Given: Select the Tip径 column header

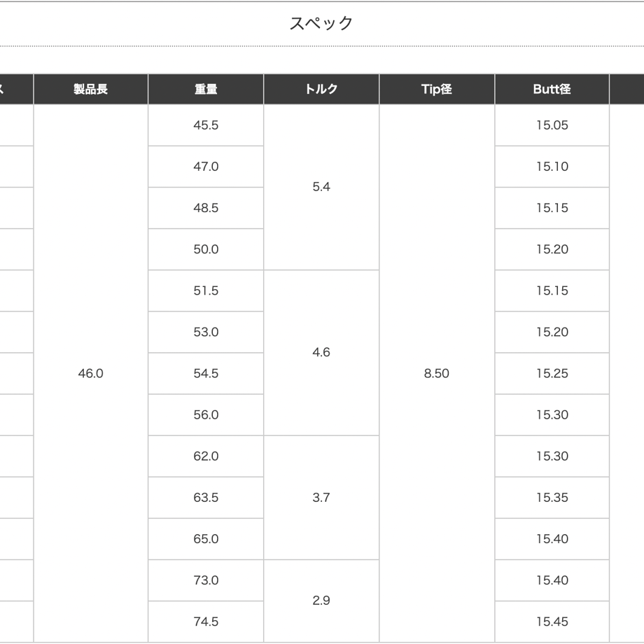Looking at the screenshot, I should point(437,89).
